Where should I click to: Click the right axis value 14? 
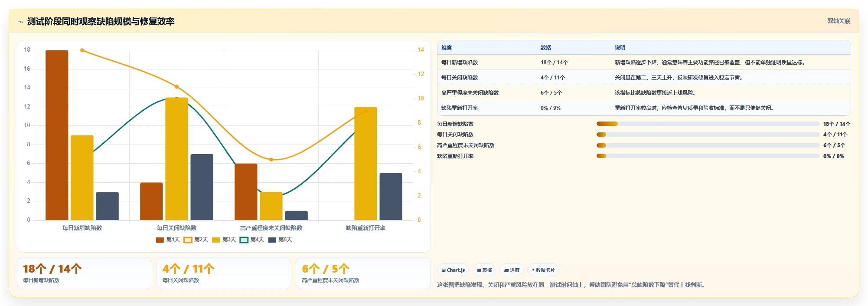pos(421,50)
